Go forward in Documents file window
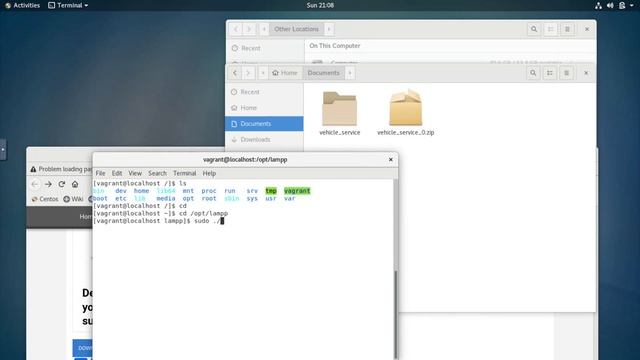 (x=248, y=73)
